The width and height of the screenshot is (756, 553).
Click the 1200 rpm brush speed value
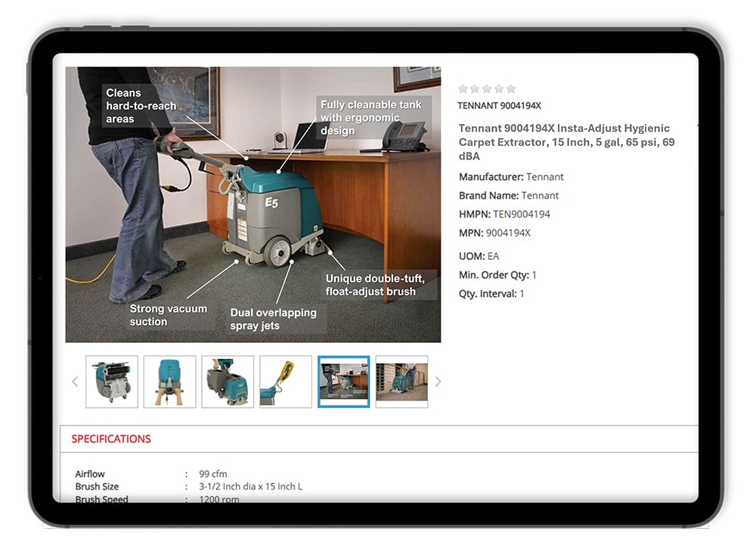coord(219,499)
